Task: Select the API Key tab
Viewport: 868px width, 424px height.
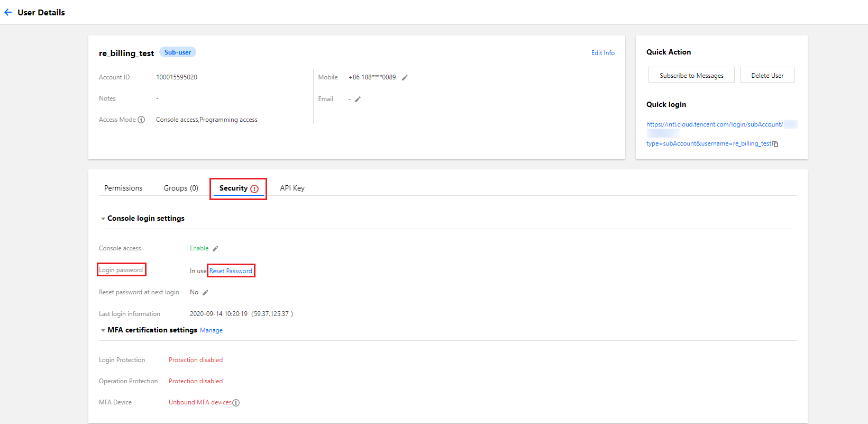Action: click(x=292, y=188)
